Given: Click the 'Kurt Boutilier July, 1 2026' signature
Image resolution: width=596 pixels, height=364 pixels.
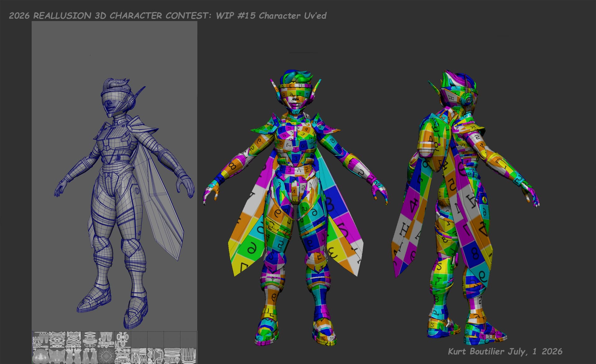Looking at the screenshot, I should tap(505, 351).
